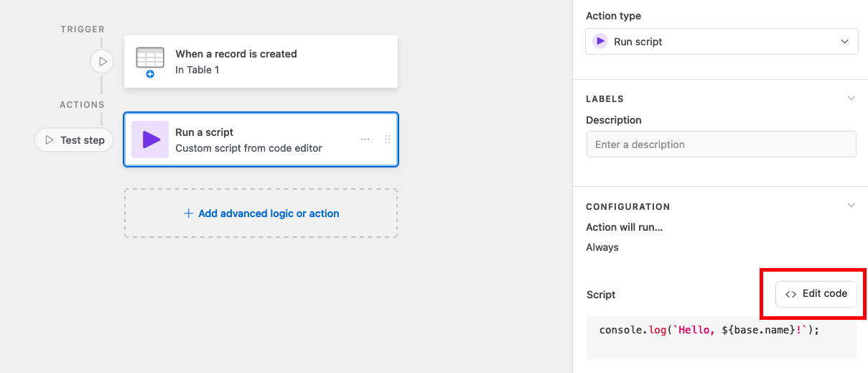The image size is (868, 373).
Task: Select the 'When a record is created' trigger
Action: coord(236,54)
